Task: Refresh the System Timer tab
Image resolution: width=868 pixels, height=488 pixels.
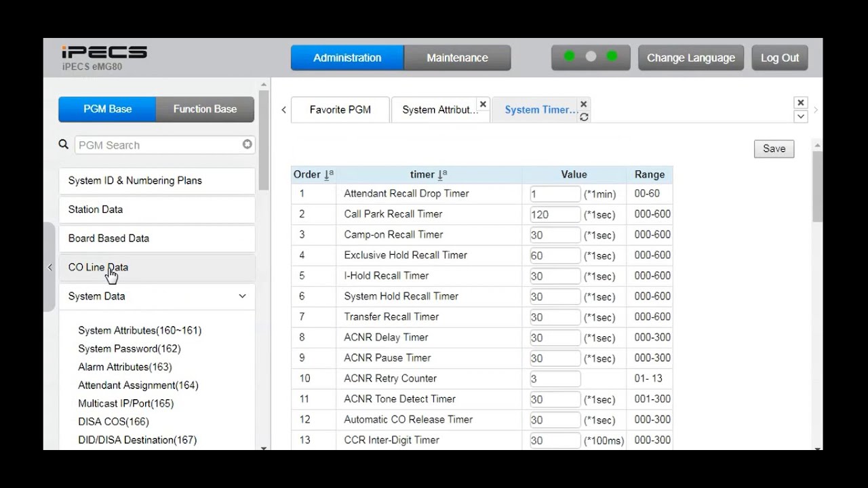Action: click(584, 117)
